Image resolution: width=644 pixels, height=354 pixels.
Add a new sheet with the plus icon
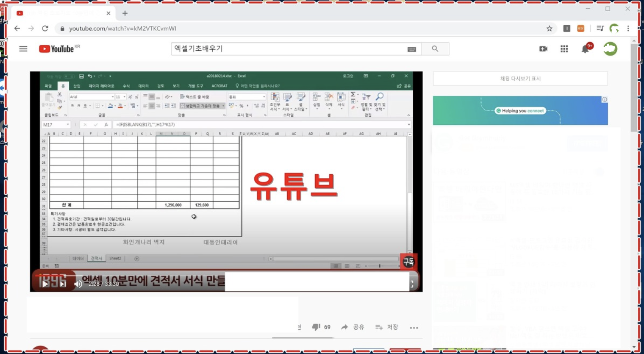137,259
